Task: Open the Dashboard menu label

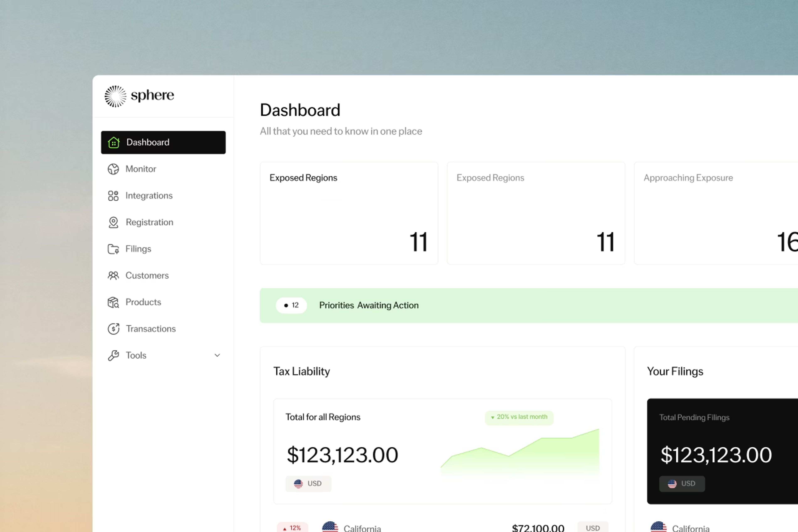Action: click(148, 142)
